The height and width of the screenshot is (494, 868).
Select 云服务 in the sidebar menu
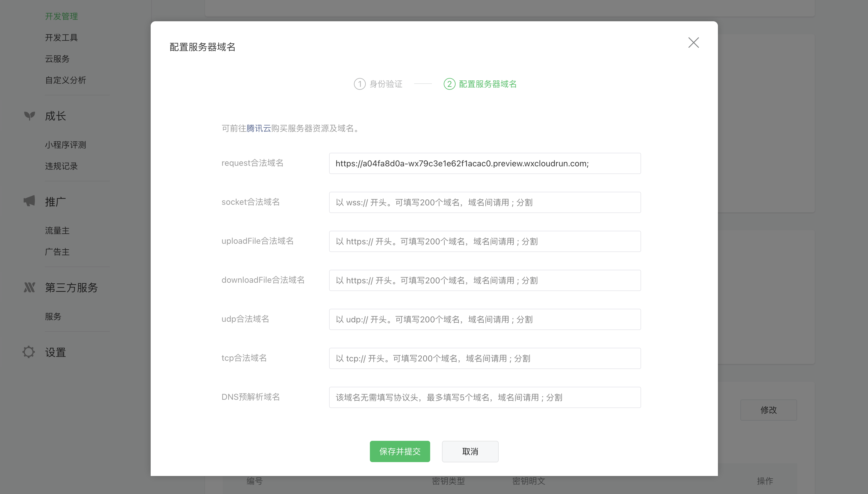pos(57,59)
